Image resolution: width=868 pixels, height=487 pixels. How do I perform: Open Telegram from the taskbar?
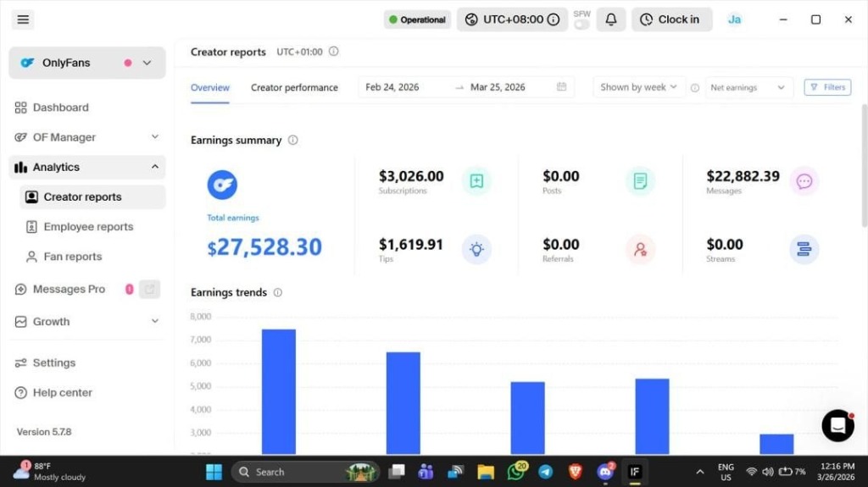click(545, 472)
